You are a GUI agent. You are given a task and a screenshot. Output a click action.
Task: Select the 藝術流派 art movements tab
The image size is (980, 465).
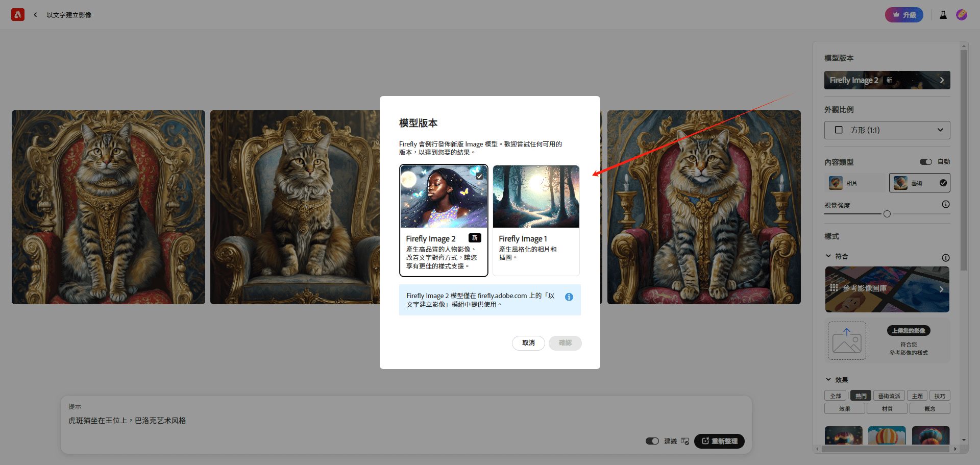(x=889, y=396)
